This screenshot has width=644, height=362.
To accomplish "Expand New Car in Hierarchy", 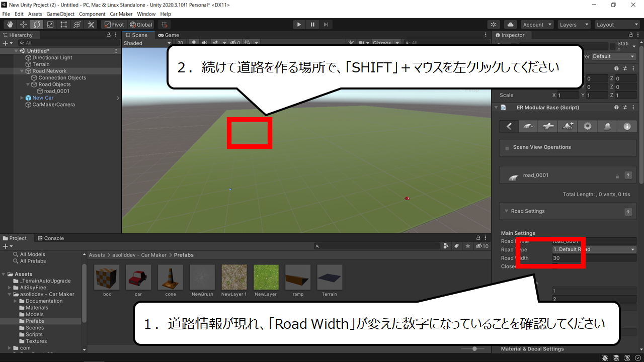I will [x=22, y=98].
